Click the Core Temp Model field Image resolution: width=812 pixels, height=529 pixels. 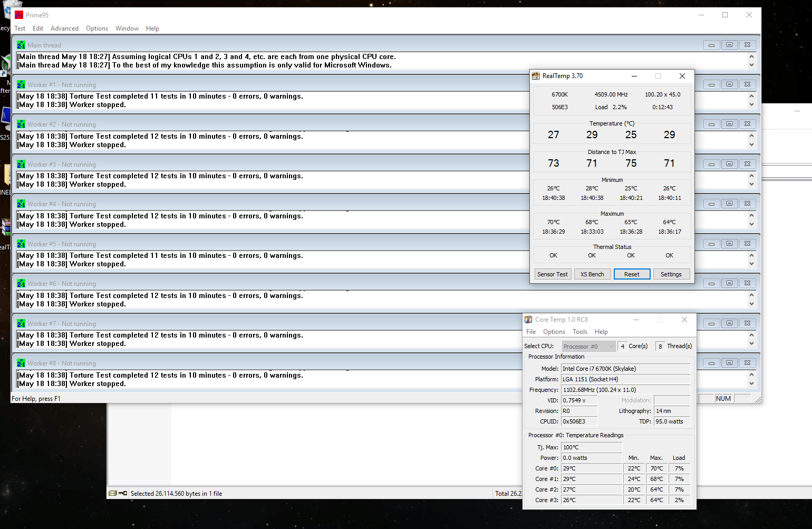pyautogui.click(x=625, y=369)
